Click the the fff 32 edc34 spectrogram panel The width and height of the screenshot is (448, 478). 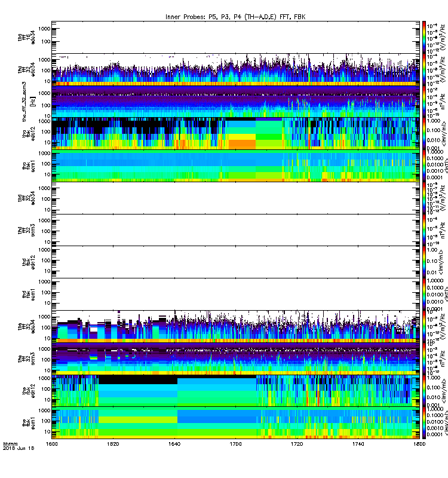coord(235,326)
